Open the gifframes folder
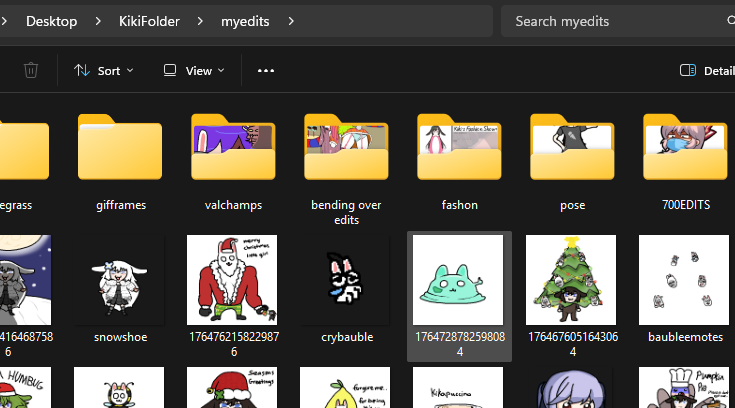Viewport: 735px width, 408px height. point(119,150)
